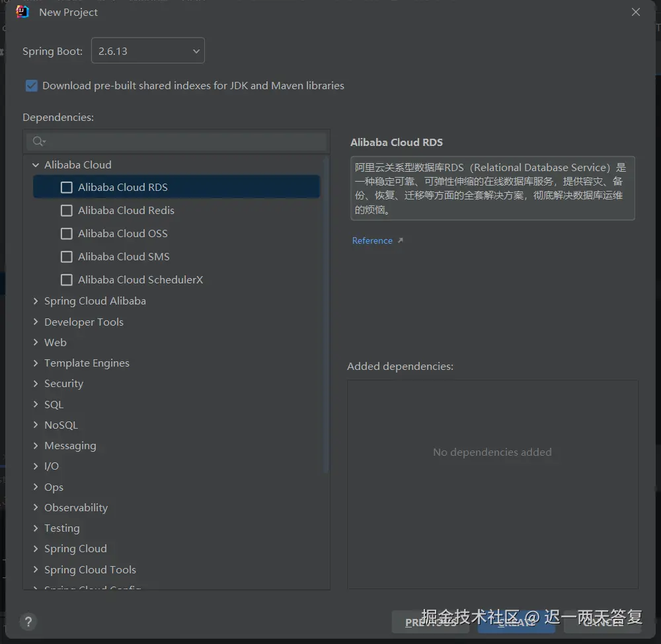Image resolution: width=661 pixels, height=644 pixels.
Task: Select the Alibaba Cloud Redis row label
Action: click(126, 211)
